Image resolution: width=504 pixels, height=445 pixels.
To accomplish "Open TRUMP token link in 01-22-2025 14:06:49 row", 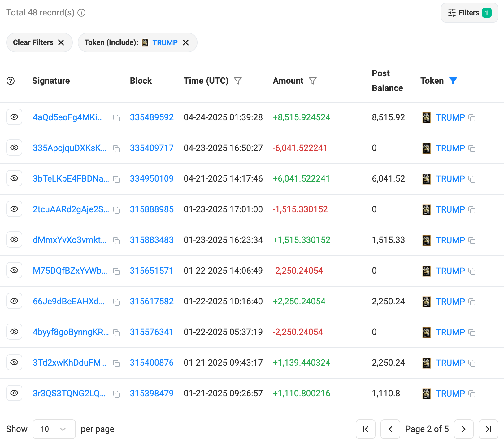I will coord(450,271).
